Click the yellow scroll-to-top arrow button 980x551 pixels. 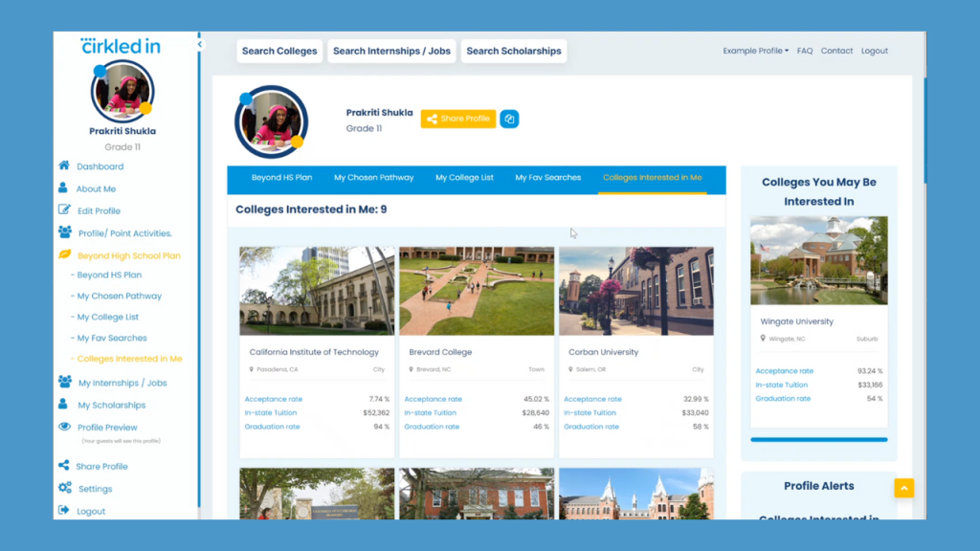coord(903,488)
